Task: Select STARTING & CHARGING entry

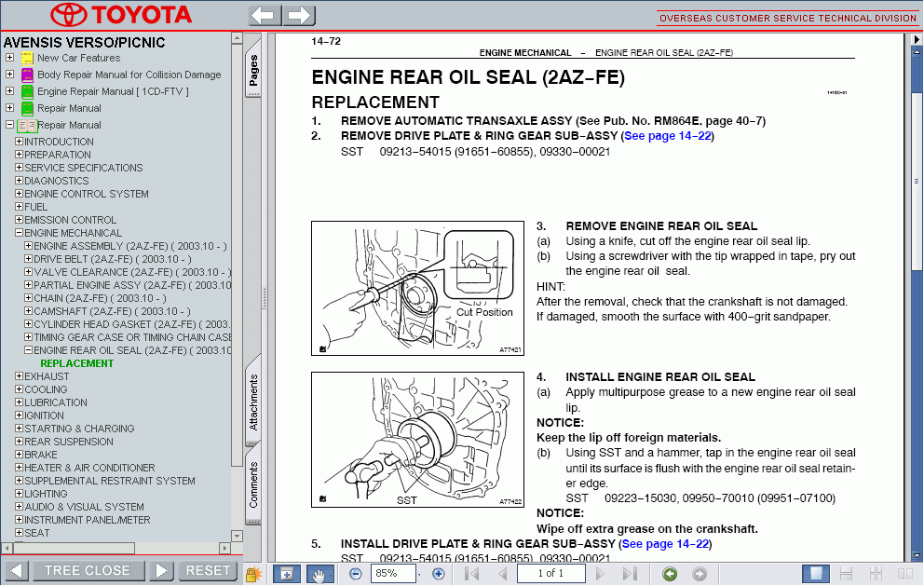Action: tap(79, 429)
